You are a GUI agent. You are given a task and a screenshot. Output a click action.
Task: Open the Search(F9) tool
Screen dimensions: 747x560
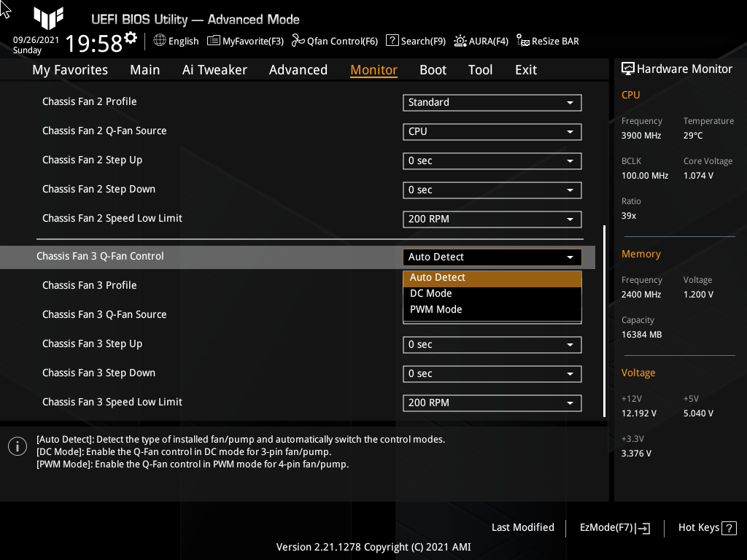pyautogui.click(x=415, y=41)
